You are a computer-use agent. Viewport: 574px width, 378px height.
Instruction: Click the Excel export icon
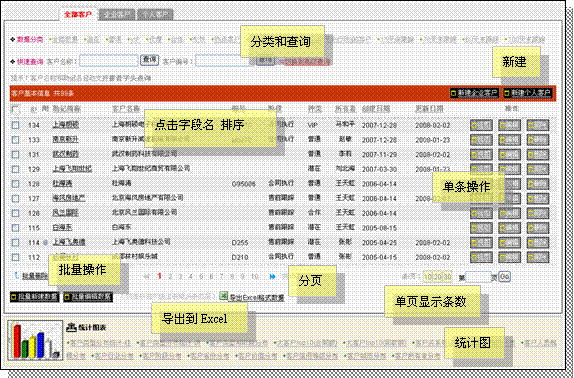tap(224, 296)
